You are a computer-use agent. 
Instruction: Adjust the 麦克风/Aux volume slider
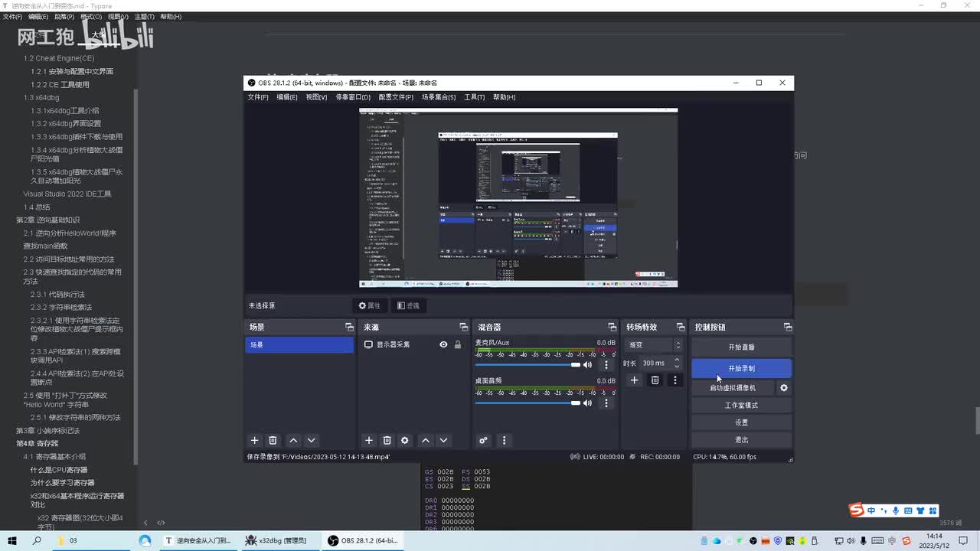point(528,365)
